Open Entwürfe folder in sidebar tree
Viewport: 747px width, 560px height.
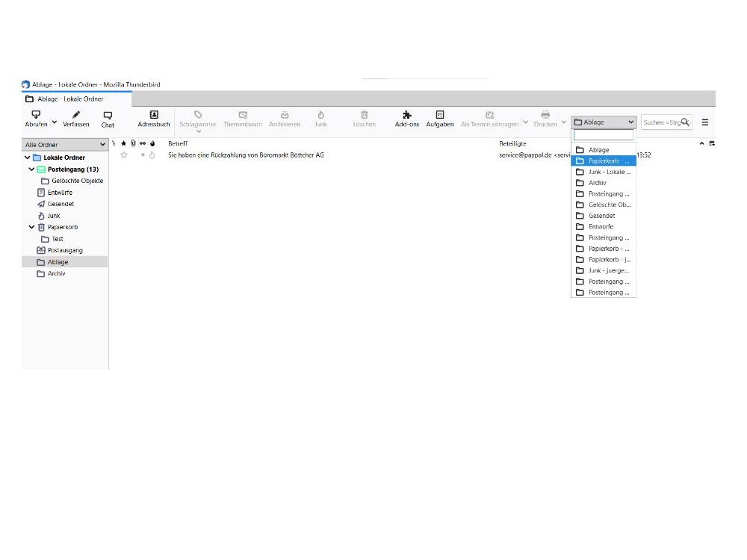click(x=60, y=193)
